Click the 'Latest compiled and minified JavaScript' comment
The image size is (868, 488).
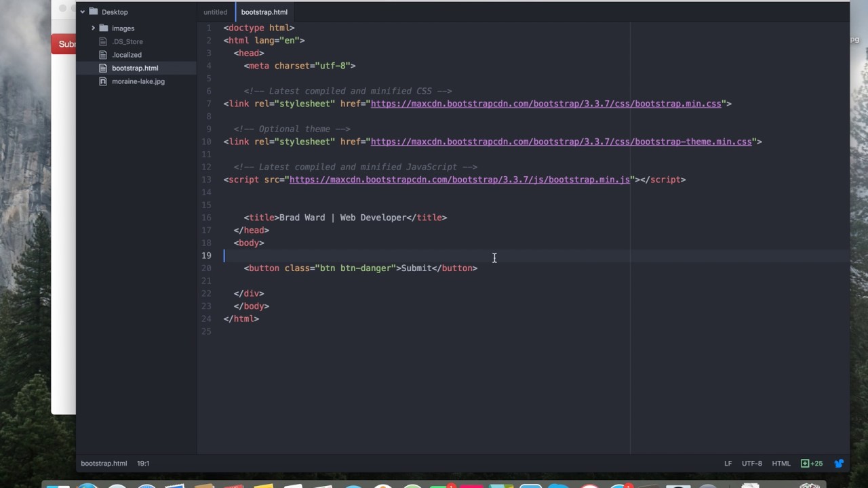[x=355, y=167]
